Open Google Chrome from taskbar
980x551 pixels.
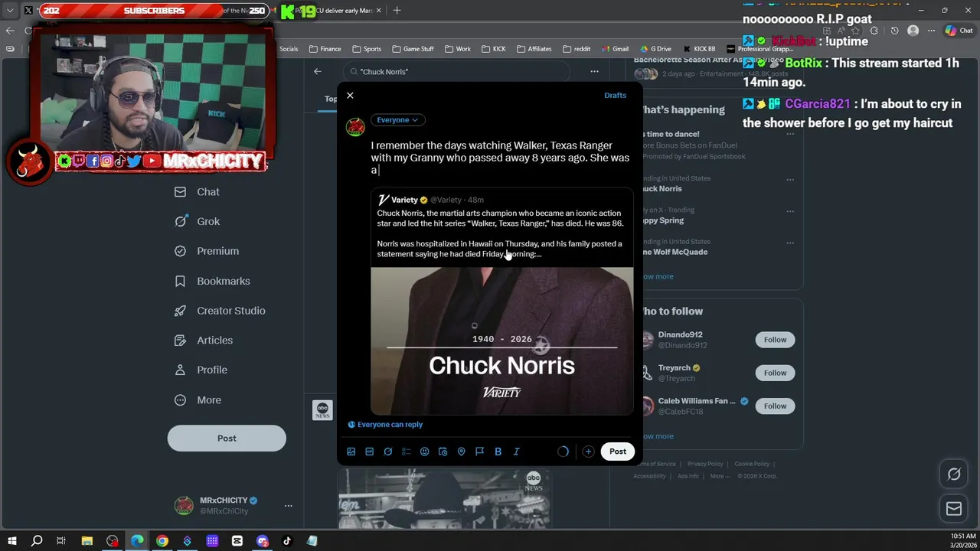pos(162,541)
